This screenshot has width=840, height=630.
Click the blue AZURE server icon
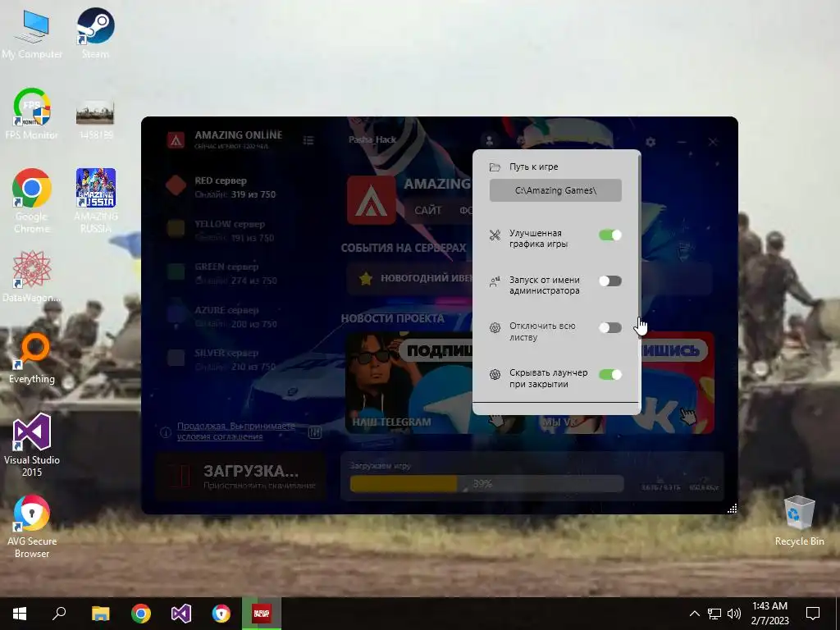tap(176, 314)
